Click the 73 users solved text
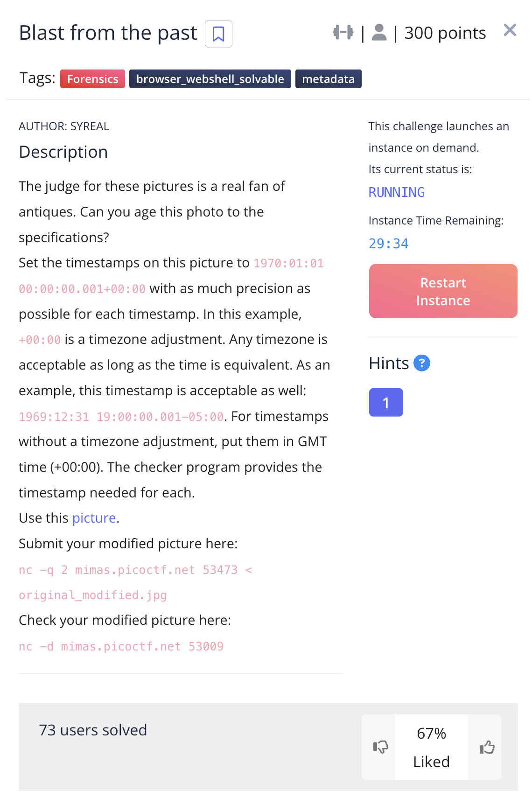This screenshot has height=797, width=532. tap(93, 730)
